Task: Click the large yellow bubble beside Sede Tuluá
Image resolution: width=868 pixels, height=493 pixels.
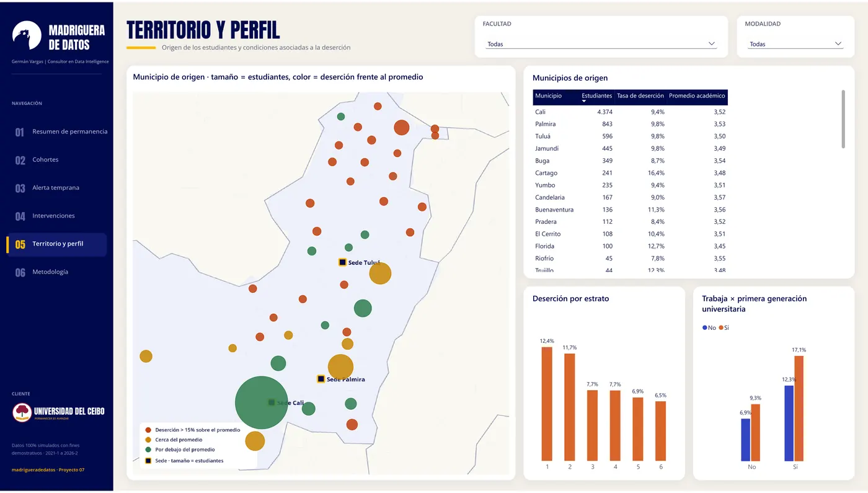Action: click(380, 273)
